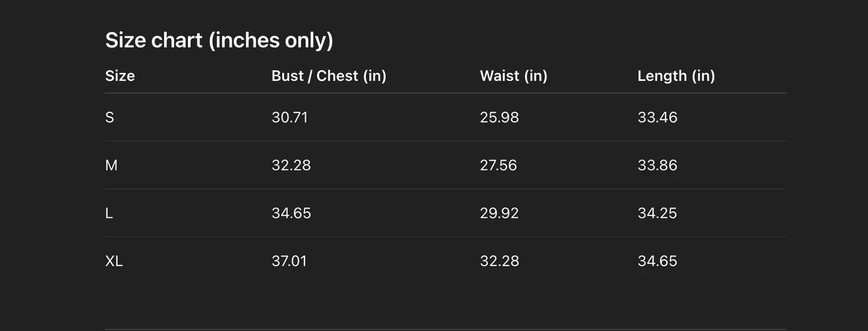The width and height of the screenshot is (868, 331).
Task: Select the 27.56 waist value
Action: (498, 165)
